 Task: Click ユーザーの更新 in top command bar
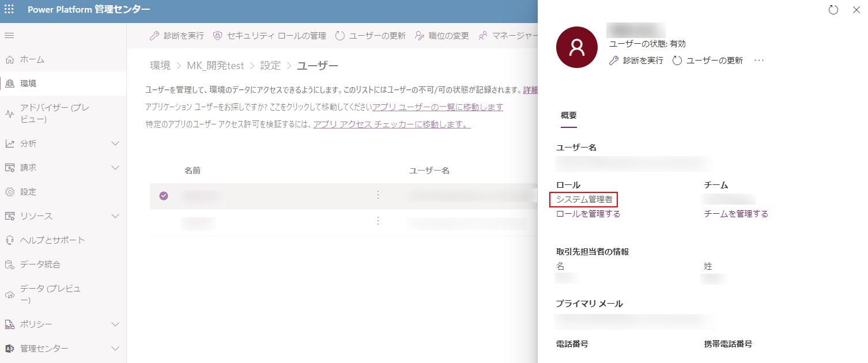point(370,36)
